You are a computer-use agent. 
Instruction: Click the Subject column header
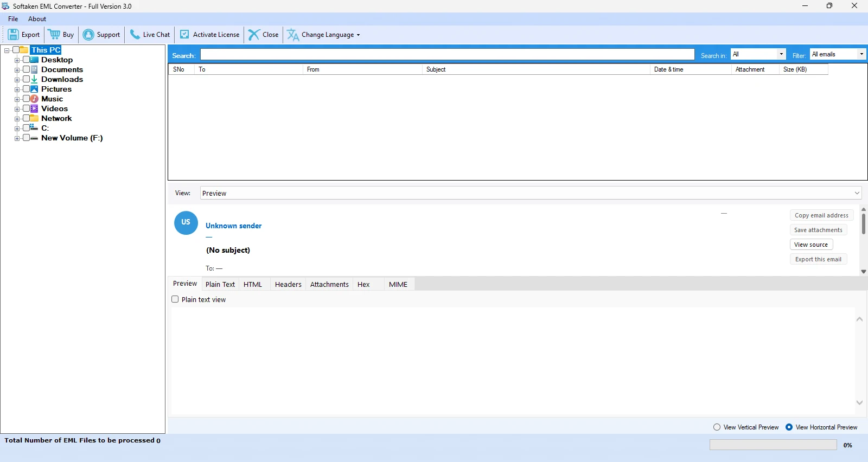tap(536, 69)
